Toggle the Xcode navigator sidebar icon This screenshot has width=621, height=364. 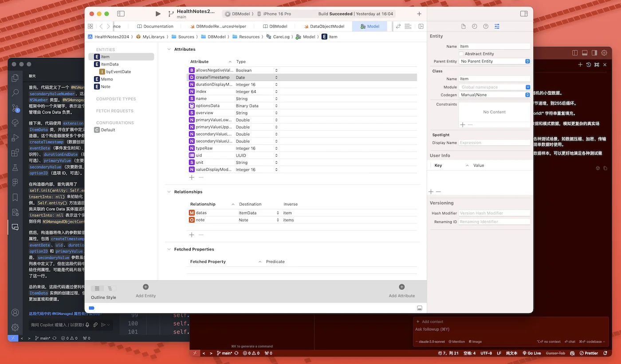click(x=121, y=14)
